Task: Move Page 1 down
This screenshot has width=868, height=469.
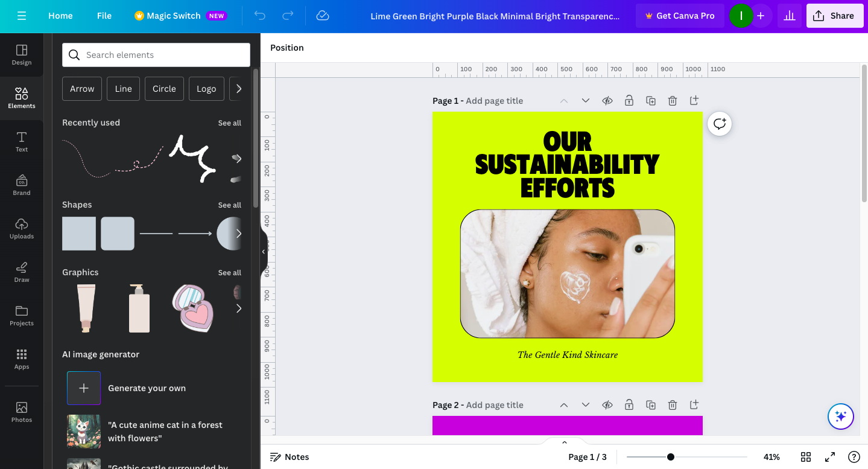Action: coord(586,101)
